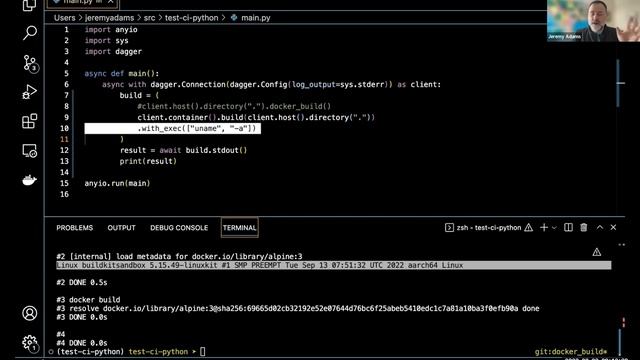Click 'print(result)' code line

pos(148,161)
